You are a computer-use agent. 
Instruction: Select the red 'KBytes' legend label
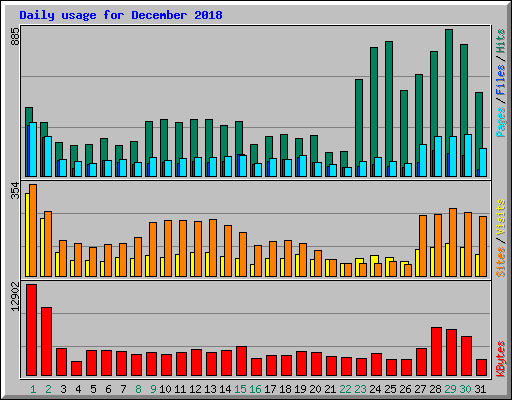500,359
